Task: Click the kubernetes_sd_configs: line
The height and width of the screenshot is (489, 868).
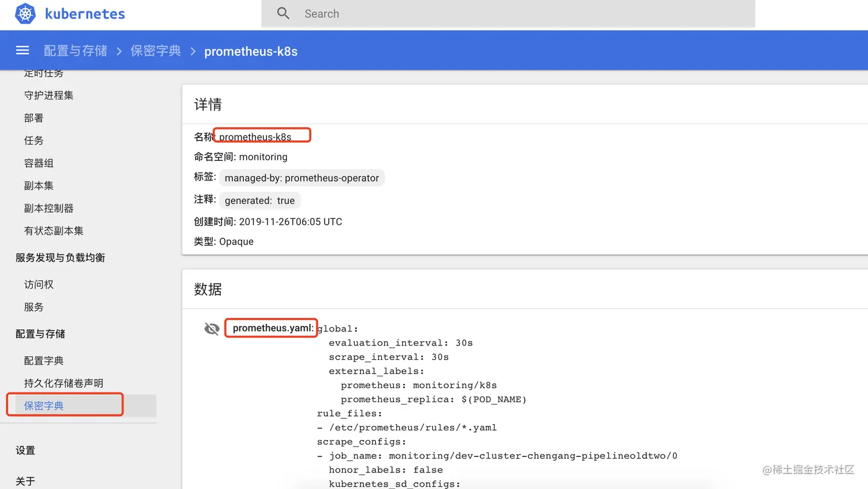Action: (x=394, y=484)
